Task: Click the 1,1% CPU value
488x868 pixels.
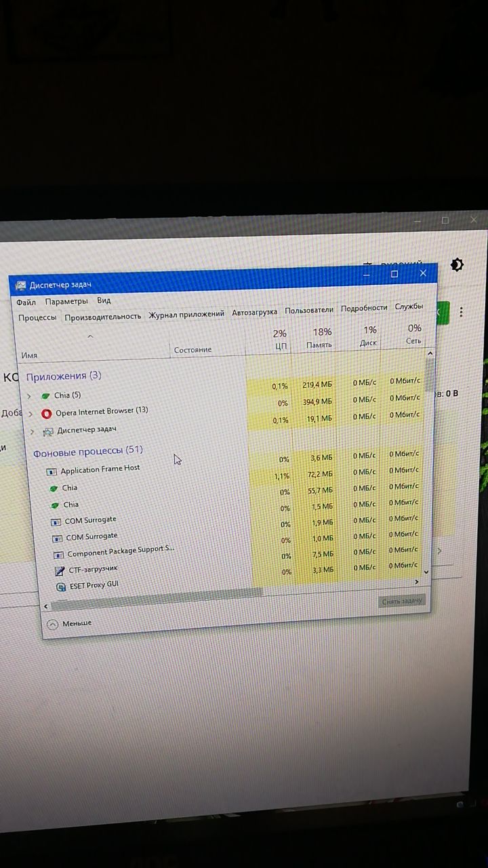Action: point(282,476)
